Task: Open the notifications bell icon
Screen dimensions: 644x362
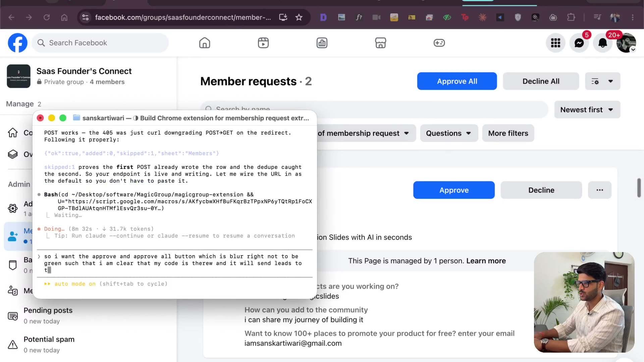Action: tap(603, 43)
